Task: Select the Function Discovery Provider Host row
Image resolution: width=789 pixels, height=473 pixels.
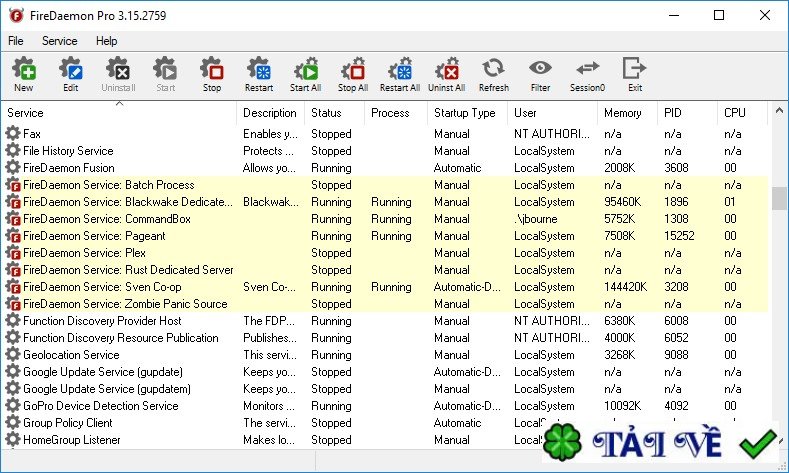Action: pos(385,321)
